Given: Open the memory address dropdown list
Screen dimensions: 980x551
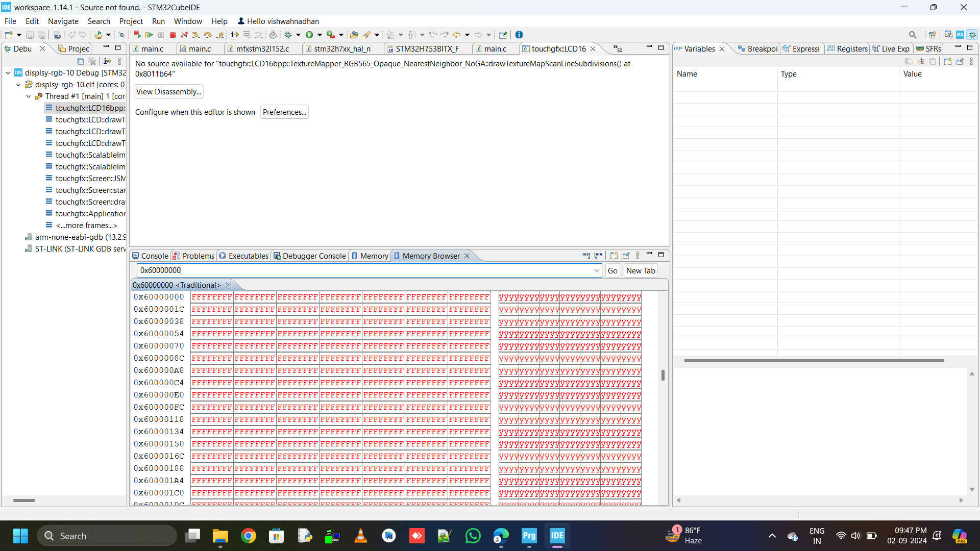Looking at the screenshot, I should pyautogui.click(x=597, y=270).
